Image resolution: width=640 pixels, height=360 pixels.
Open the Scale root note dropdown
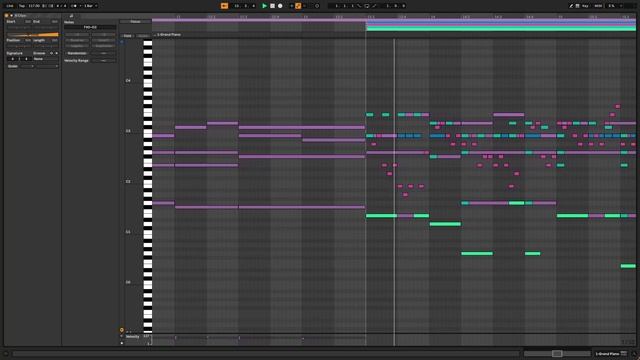[x=27, y=66]
